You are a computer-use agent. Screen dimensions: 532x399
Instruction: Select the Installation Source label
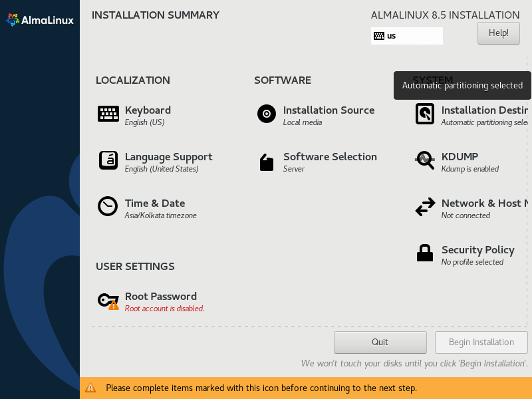pos(329,110)
